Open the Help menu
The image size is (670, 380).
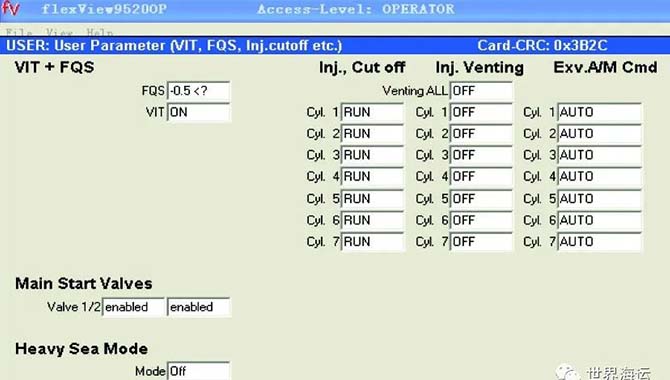(x=100, y=32)
